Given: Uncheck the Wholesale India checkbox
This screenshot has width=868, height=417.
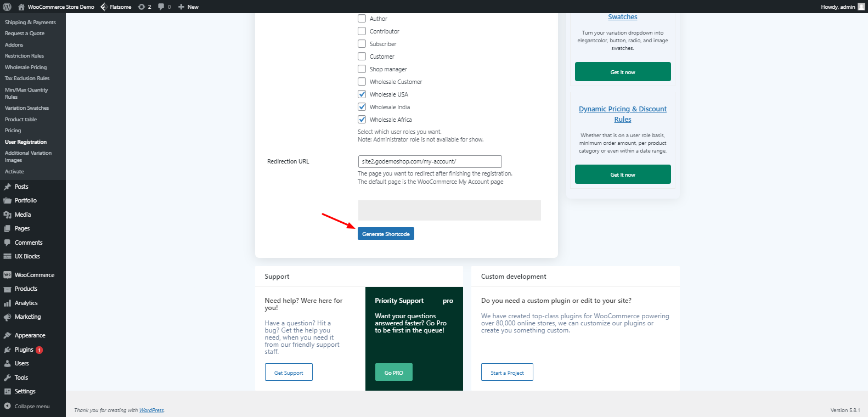Looking at the screenshot, I should 362,107.
